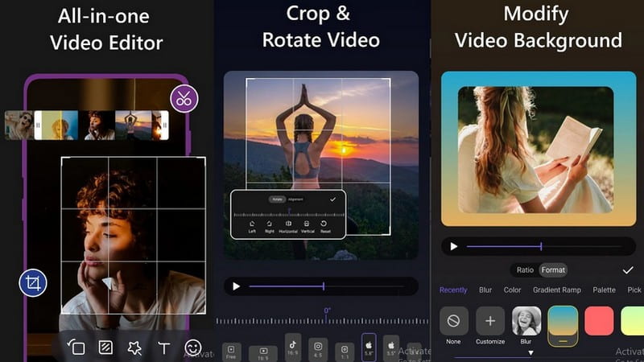Pick the red color swatch
The image size is (644, 362).
tap(599, 321)
